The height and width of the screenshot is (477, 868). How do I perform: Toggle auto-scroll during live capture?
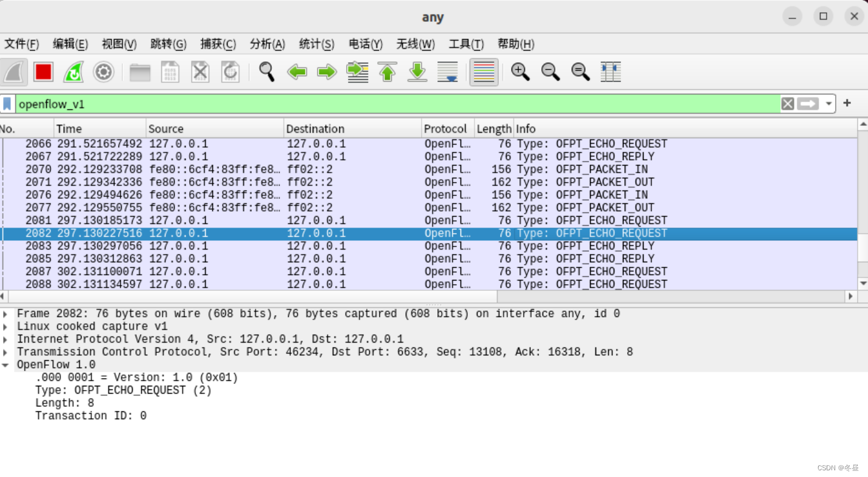pos(448,72)
